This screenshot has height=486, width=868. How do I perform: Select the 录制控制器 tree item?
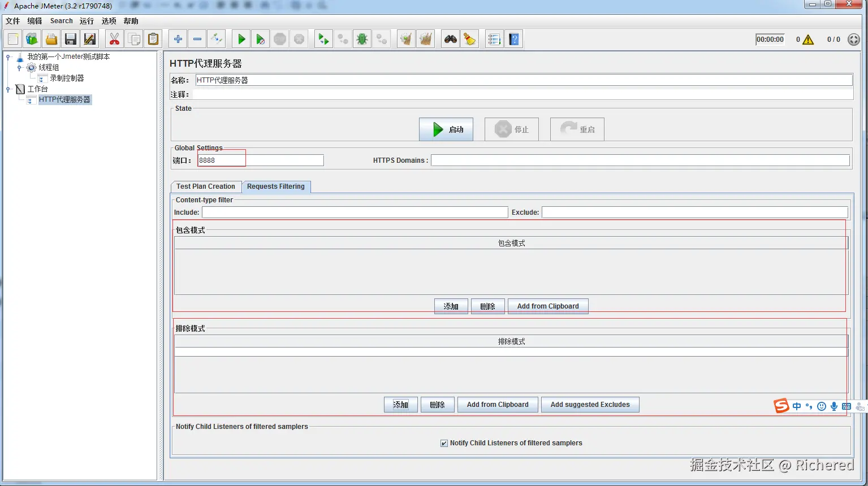[x=67, y=78]
